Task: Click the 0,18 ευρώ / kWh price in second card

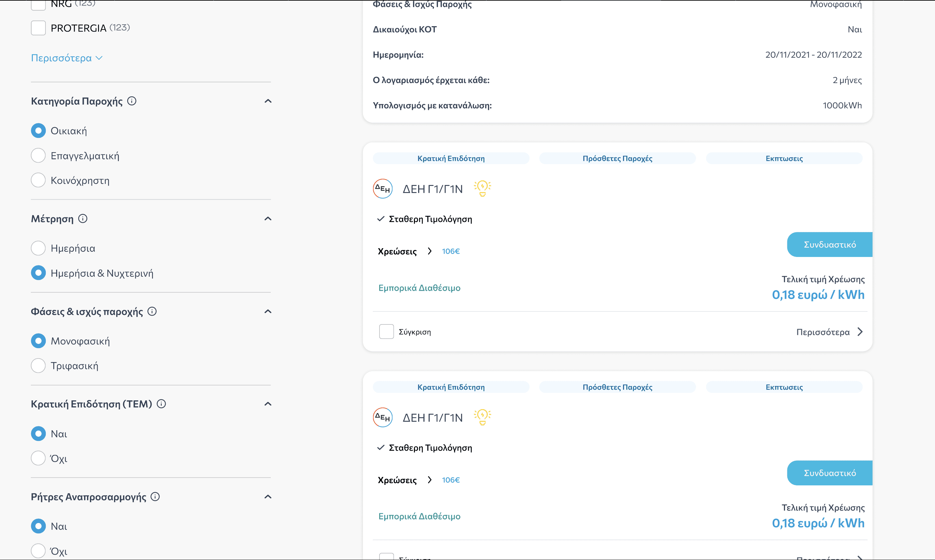Action: coord(818,523)
